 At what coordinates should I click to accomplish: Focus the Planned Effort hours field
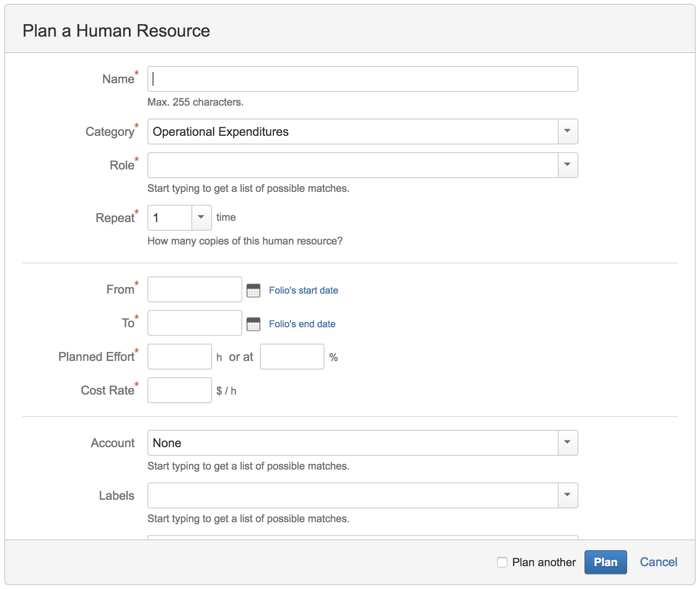pos(179,357)
